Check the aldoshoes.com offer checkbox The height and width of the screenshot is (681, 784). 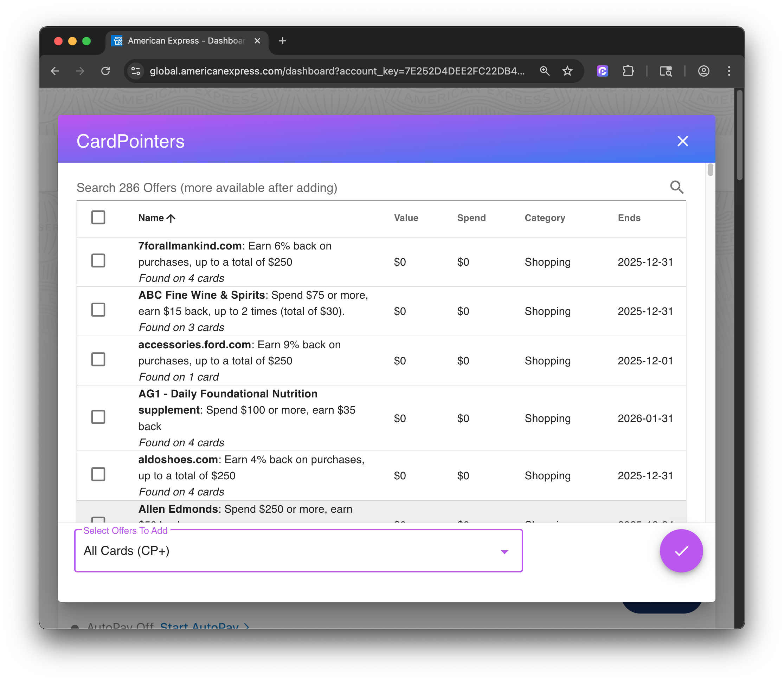[98, 474]
